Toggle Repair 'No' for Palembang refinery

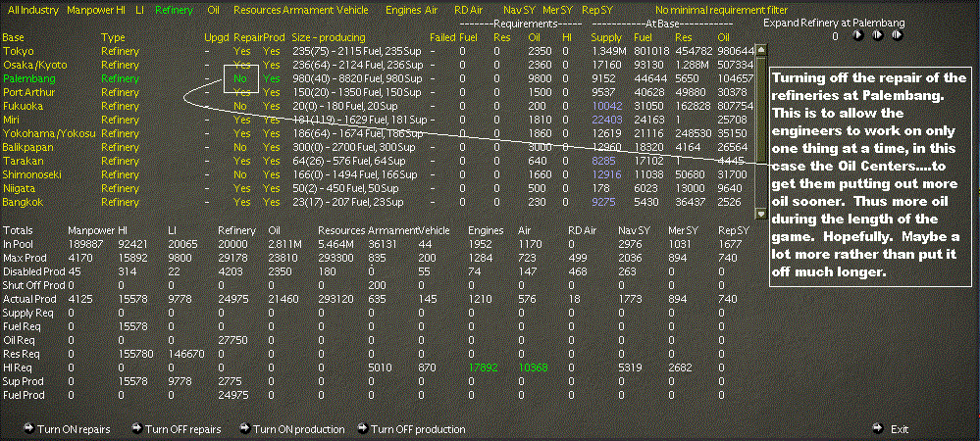[x=240, y=78]
